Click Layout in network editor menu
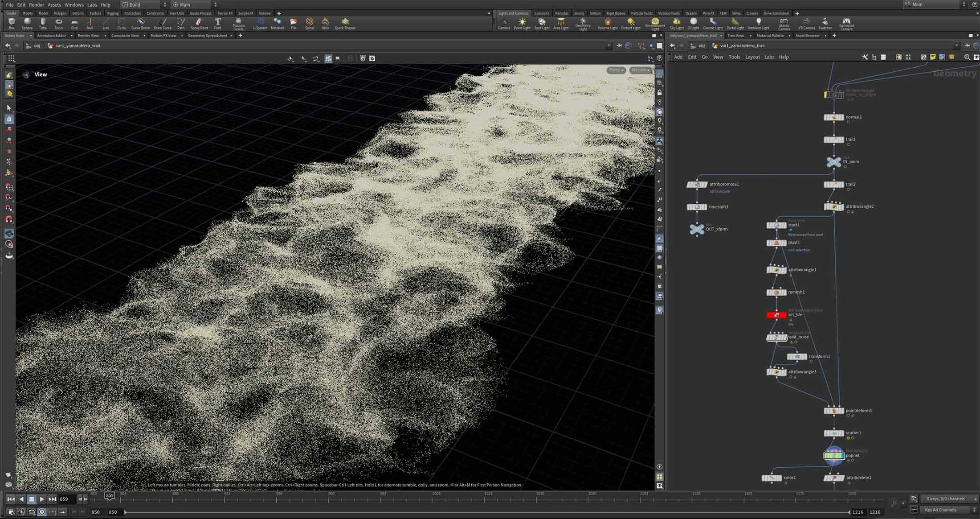980x519 pixels. click(x=752, y=57)
